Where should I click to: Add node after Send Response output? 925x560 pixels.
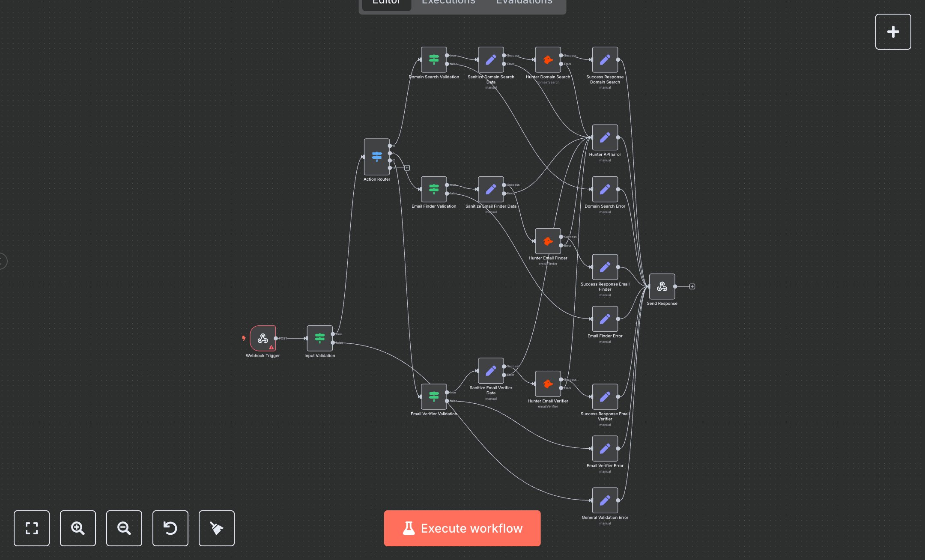(692, 286)
